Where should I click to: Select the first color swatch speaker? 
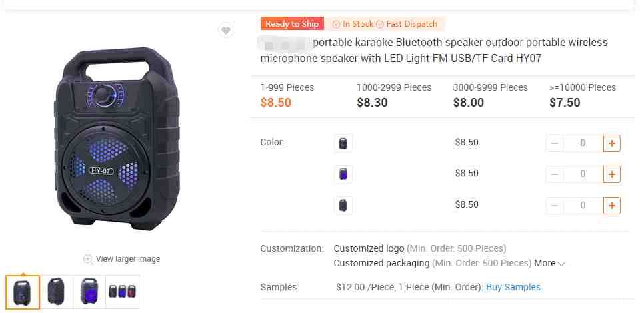point(343,143)
